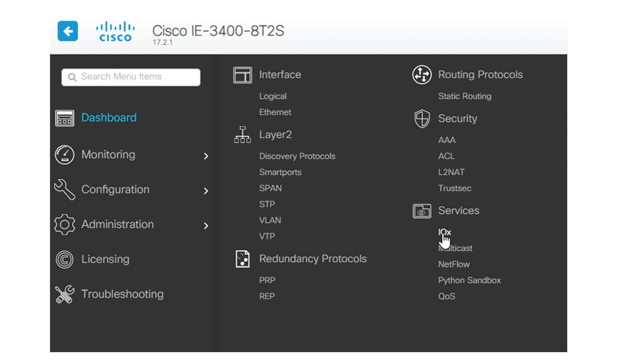The height and width of the screenshot is (364, 617).
Task: Click the Layer2 network icon
Action: (x=243, y=135)
